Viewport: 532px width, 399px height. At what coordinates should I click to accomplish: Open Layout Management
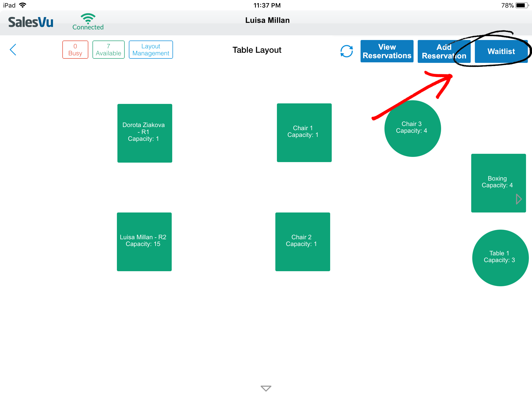tap(151, 50)
